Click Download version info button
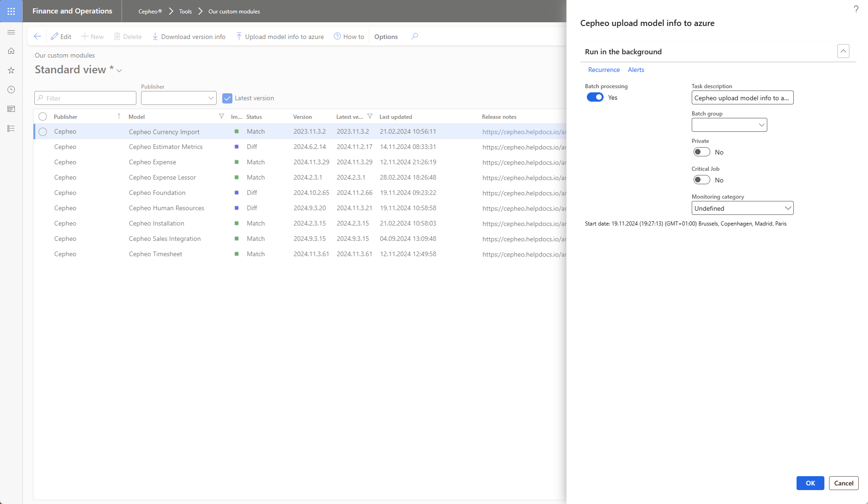Viewport: 868px width, 504px height. point(189,37)
